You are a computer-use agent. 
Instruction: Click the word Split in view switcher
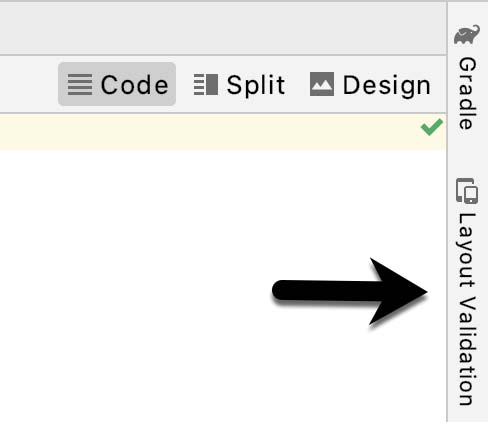tap(256, 85)
